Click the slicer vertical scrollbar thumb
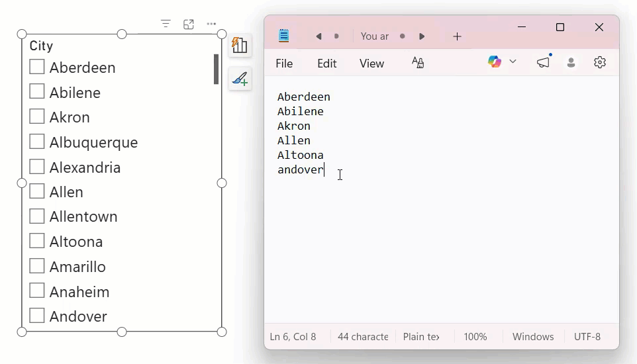 click(x=216, y=69)
